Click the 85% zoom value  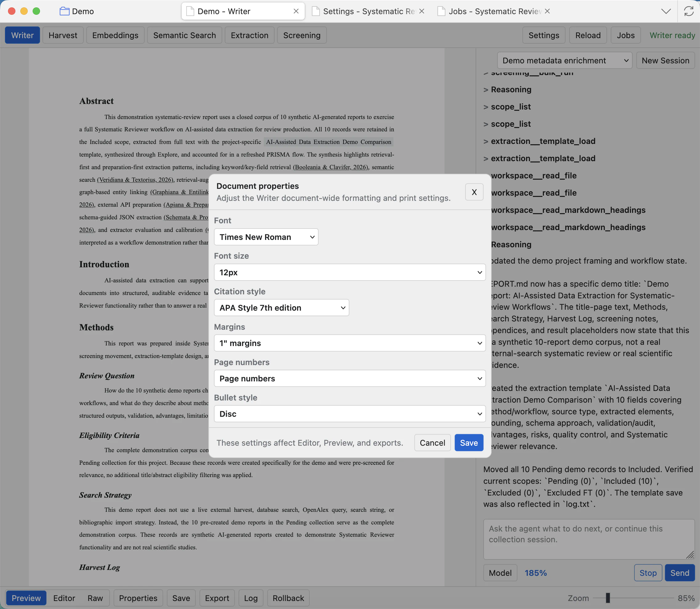pyautogui.click(x=686, y=598)
